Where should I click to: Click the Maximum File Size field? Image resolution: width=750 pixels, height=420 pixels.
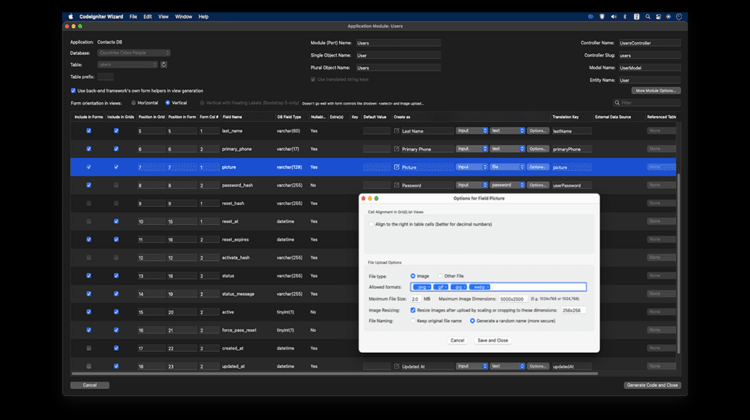point(415,299)
